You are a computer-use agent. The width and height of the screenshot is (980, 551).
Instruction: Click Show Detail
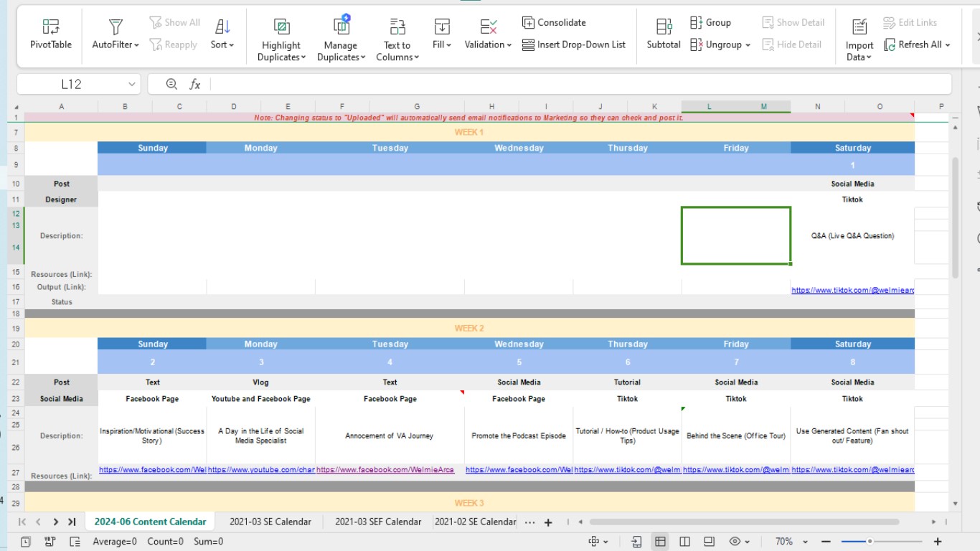793,22
